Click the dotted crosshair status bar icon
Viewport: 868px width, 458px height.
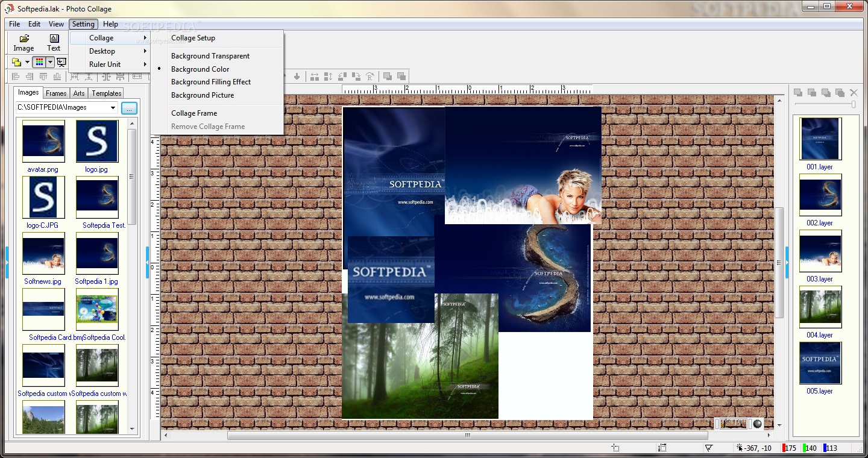(x=615, y=448)
